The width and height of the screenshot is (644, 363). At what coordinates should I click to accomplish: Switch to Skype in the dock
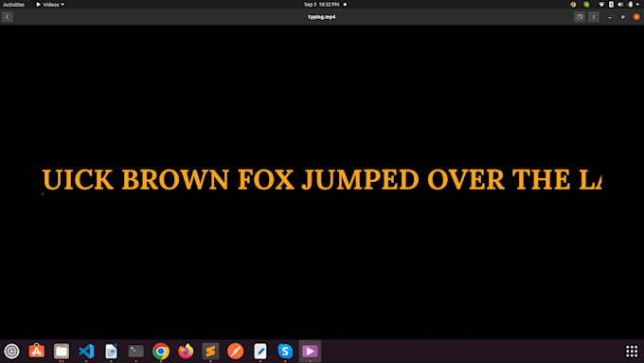(x=285, y=351)
